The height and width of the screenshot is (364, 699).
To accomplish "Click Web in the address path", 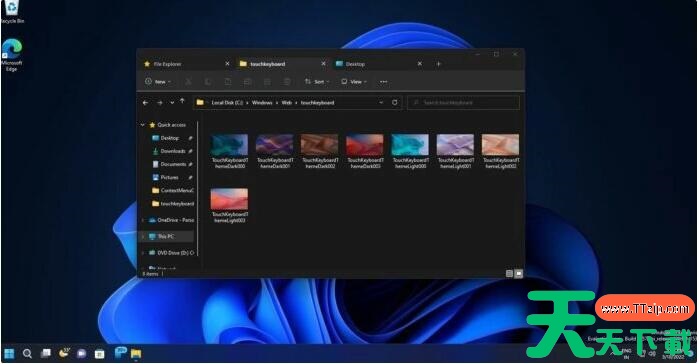I will pos(287,102).
